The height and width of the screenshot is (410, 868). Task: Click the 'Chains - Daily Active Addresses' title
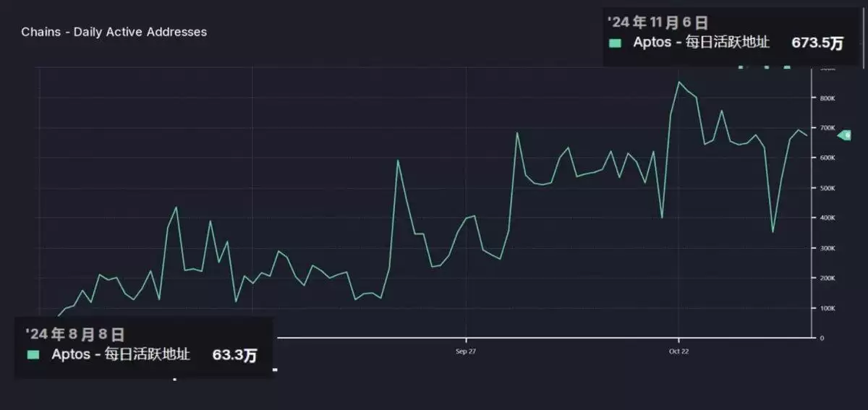114,32
